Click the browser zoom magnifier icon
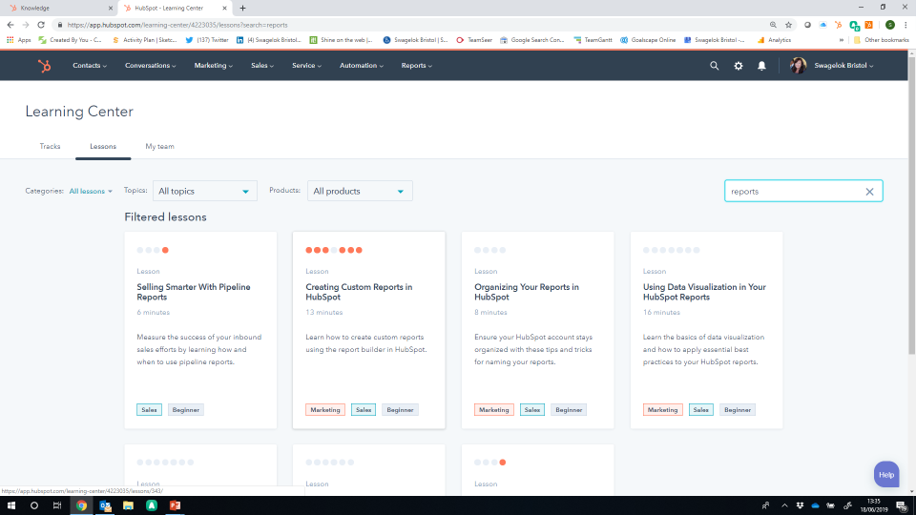This screenshot has height=515, width=916. pos(773,25)
